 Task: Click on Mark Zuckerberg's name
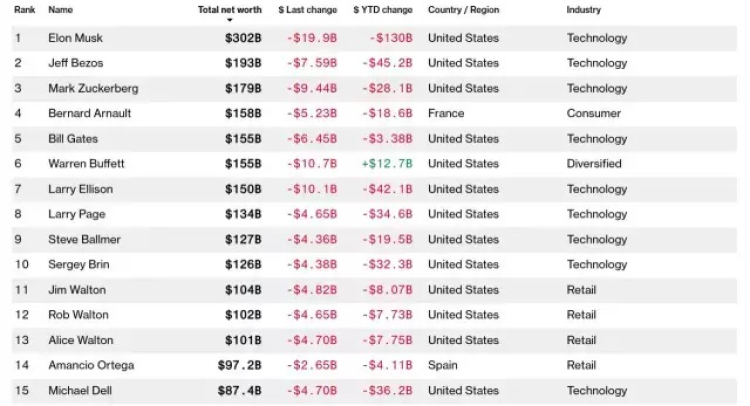93,88
